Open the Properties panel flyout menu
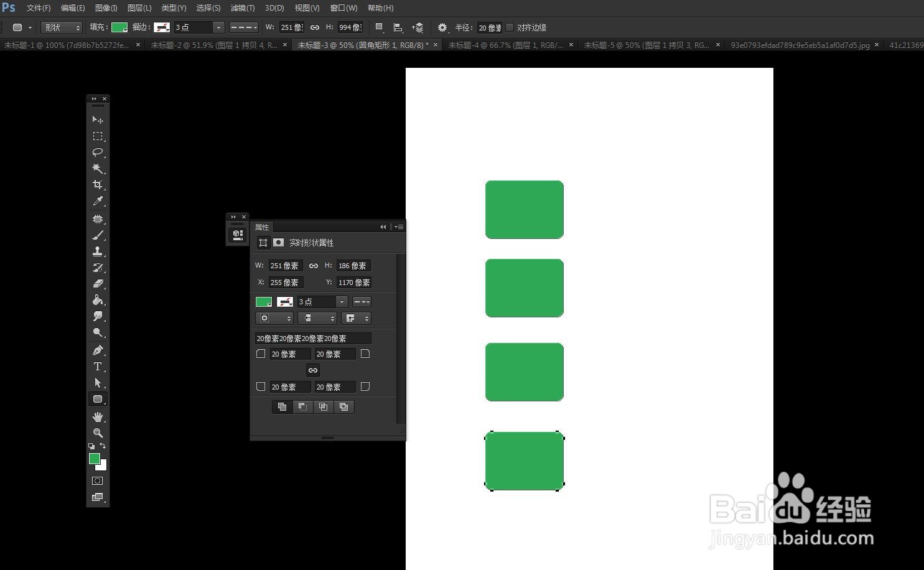 tap(399, 227)
